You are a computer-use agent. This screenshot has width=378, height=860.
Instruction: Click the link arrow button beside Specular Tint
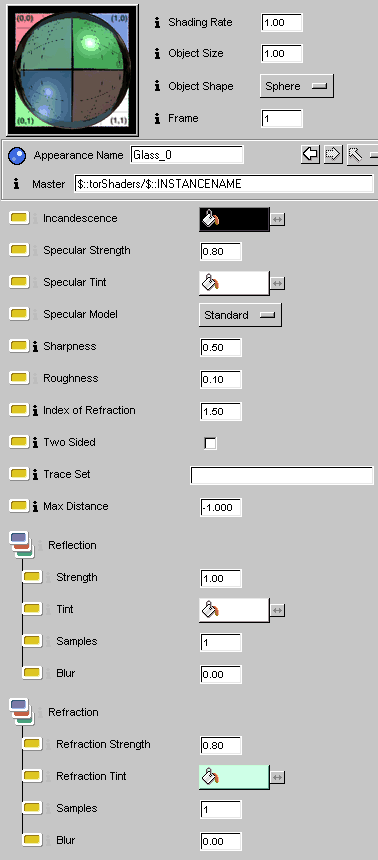[278, 284]
